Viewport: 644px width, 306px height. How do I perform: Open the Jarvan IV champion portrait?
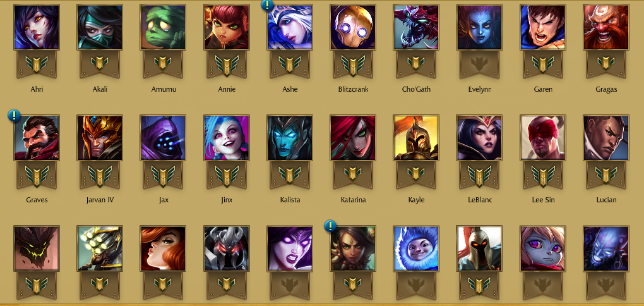click(100, 138)
